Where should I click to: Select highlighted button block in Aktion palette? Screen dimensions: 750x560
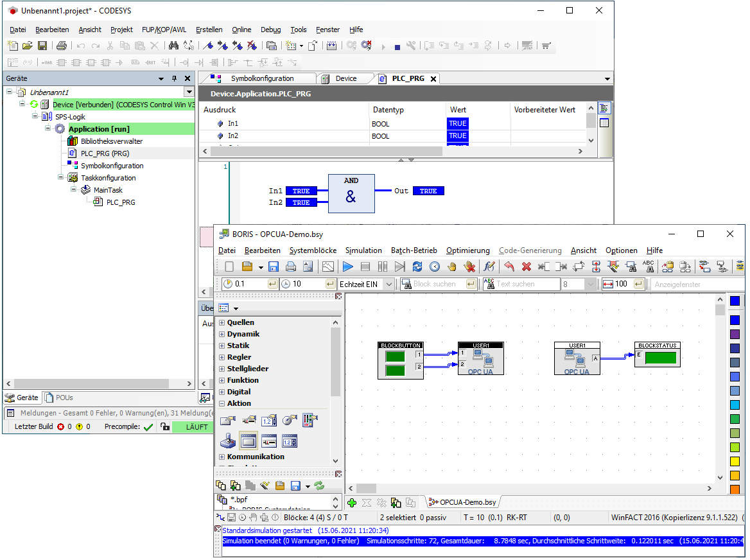[249, 441]
